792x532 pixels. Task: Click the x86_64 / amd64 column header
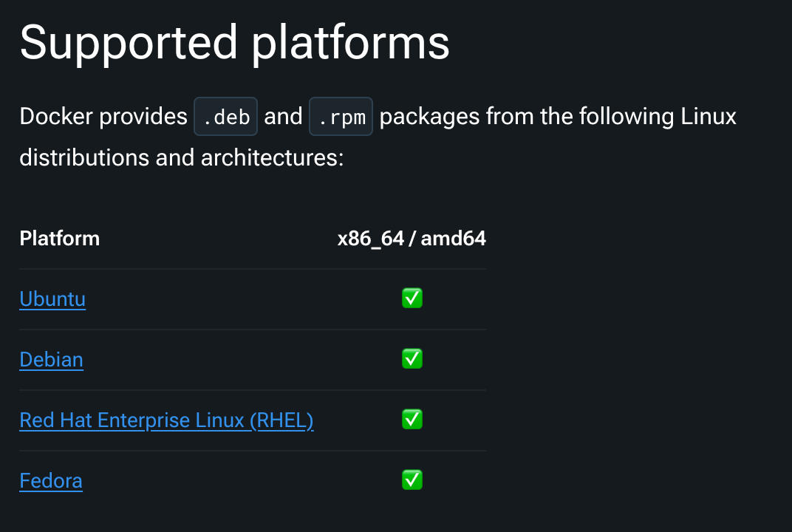coord(412,239)
